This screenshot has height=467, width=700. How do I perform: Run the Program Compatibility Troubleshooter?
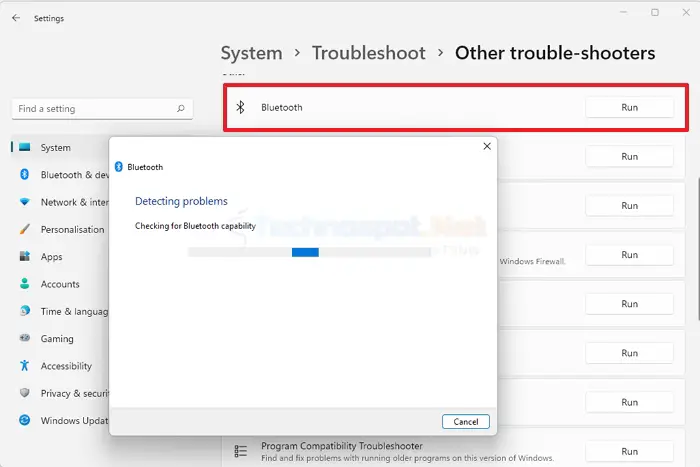[x=629, y=451]
